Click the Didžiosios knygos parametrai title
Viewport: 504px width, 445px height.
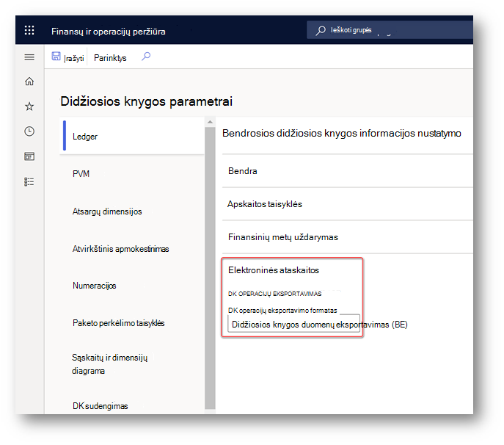pos(147,101)
